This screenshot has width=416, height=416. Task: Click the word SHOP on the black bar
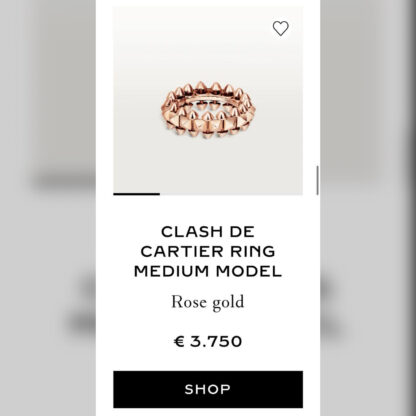point(208,389)
